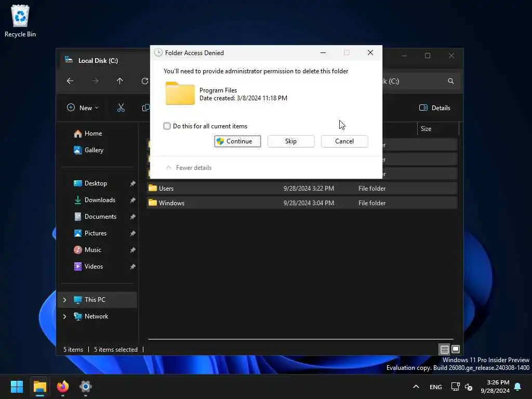Switch to large thumbnails view icon
The width and height of the screenshot is (532, 399).
(456, 349)
